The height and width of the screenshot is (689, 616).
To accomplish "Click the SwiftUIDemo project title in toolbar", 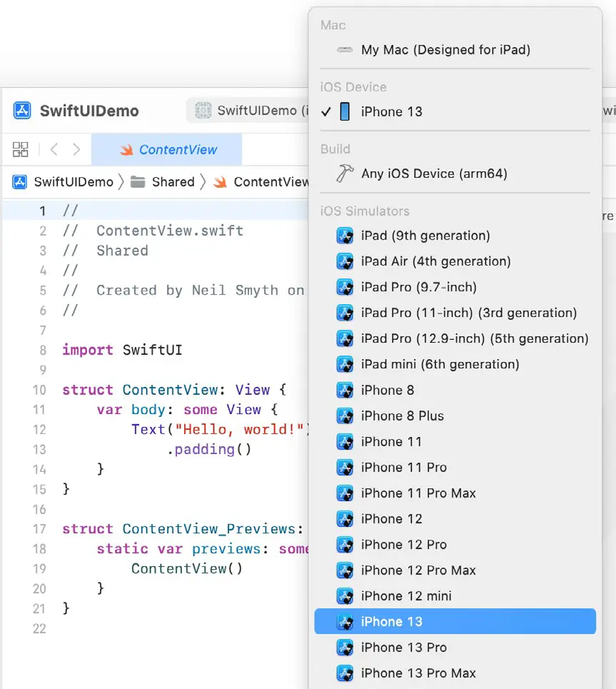I will (89, 111).
